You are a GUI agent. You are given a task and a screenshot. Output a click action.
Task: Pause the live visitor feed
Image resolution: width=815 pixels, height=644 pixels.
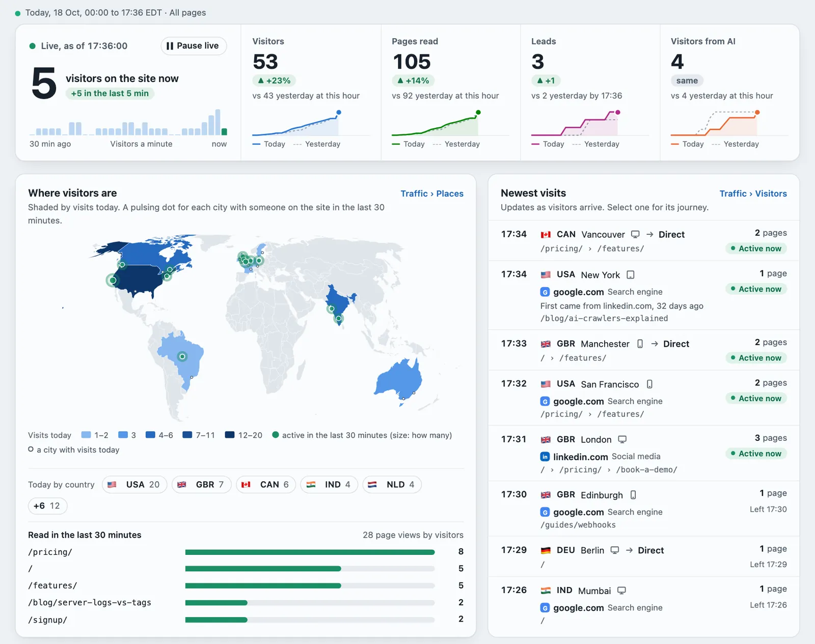pyautogui.click(x=194, y=46)
